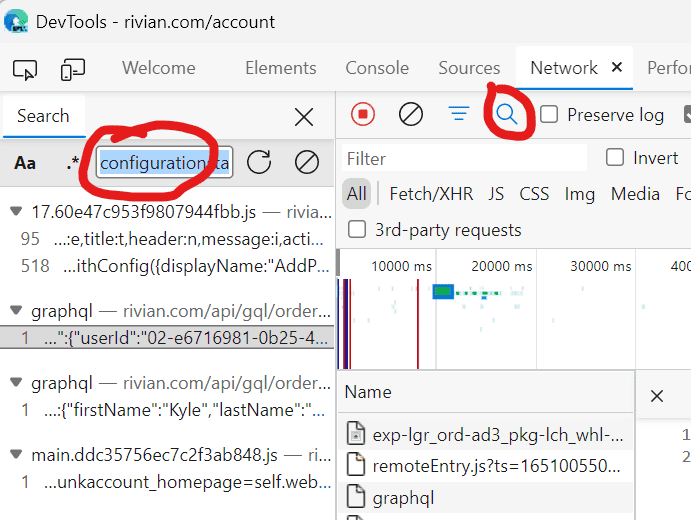The width and height of the screenshot is (691, 520).
Task: Enable Preserve log checkbox
Action: pyautogui.click(x=549, y=114)
